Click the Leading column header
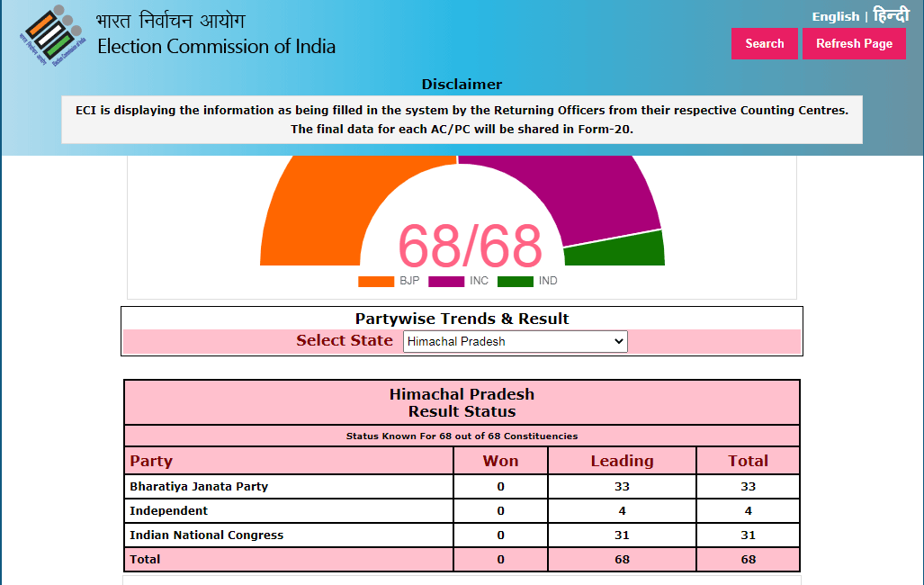The height and width of the screenshot is (585, 924). (x=623, y=461)
